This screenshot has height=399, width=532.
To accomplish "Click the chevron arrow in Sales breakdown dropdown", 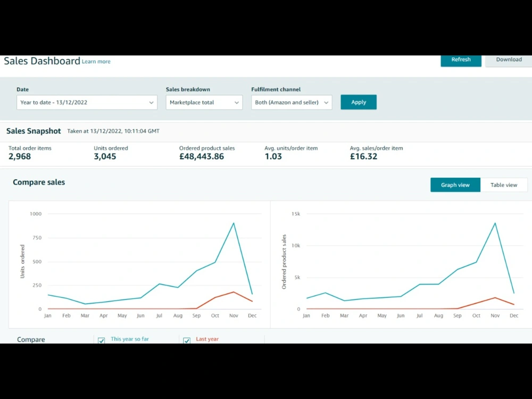I will pos(237,103).
